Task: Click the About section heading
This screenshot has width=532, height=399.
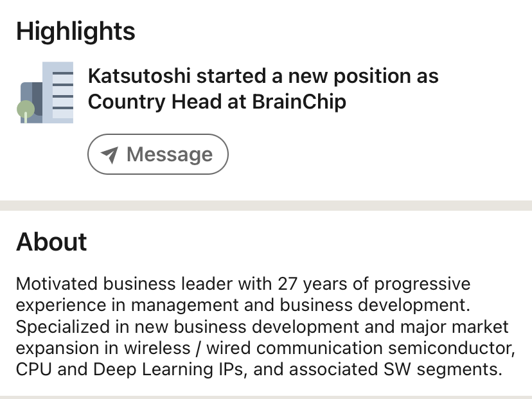Action: 51,242
